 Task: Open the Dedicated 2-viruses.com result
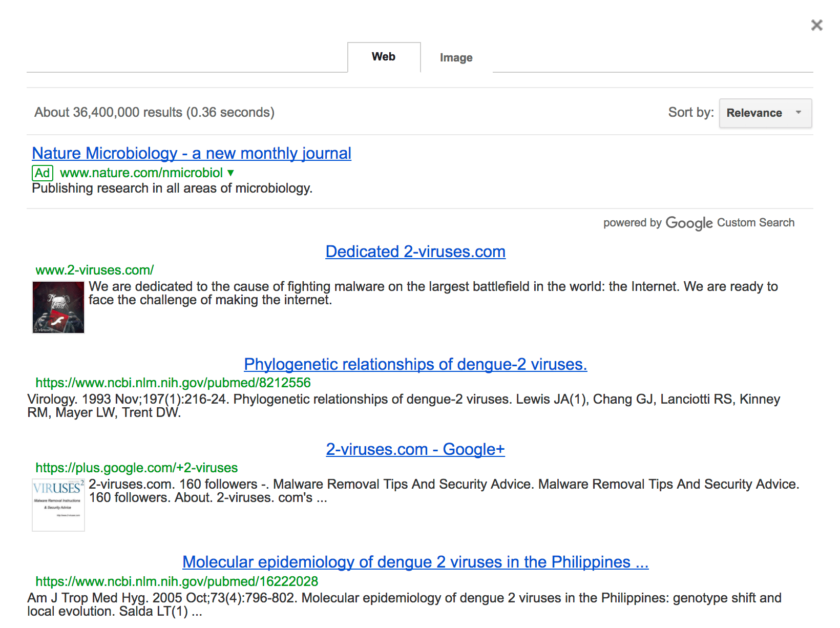(x=415, y=252)
